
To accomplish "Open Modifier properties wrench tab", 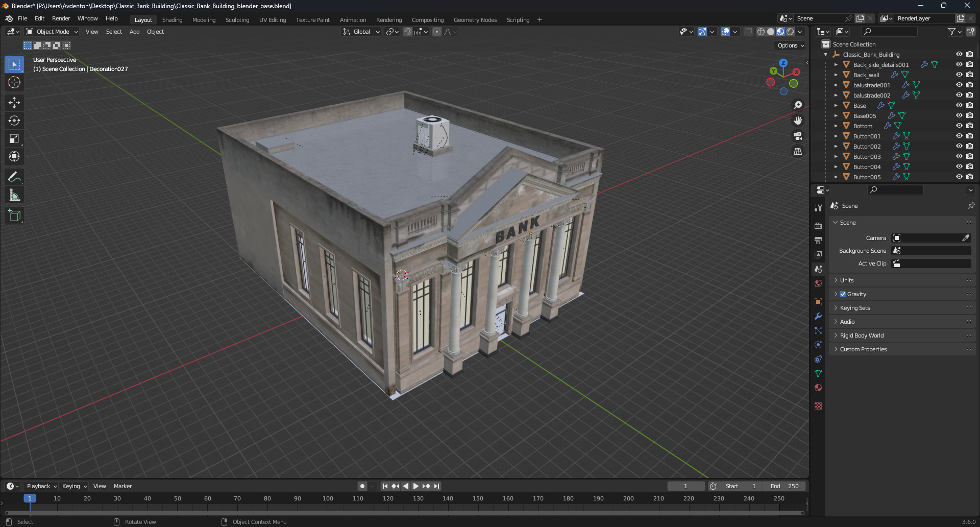I will (x=818, y=316).
